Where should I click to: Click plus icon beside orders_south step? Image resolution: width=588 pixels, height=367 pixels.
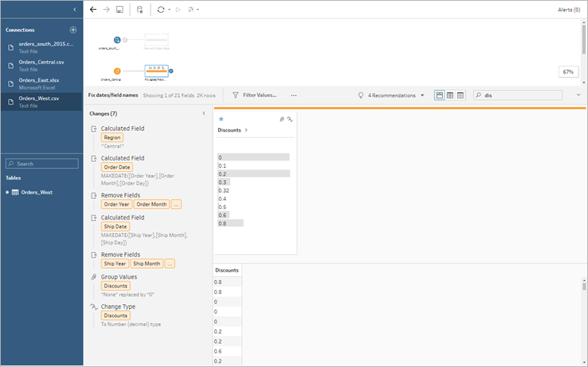(x=125, y=39)
